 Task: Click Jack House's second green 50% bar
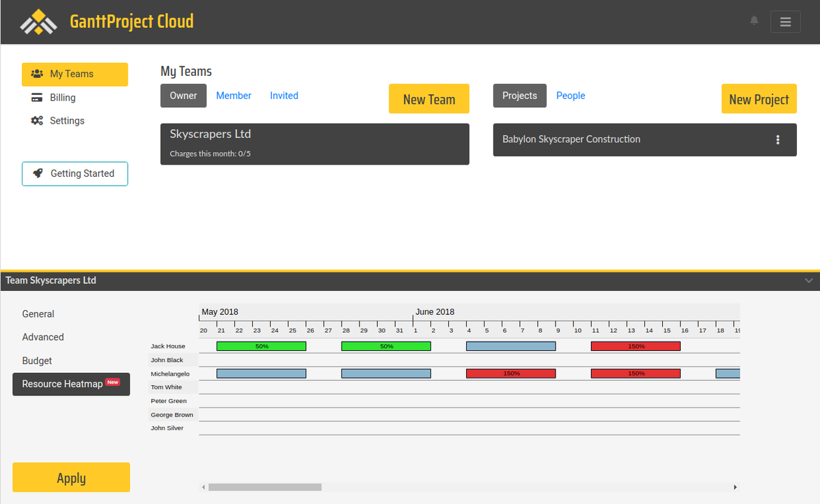386,346
